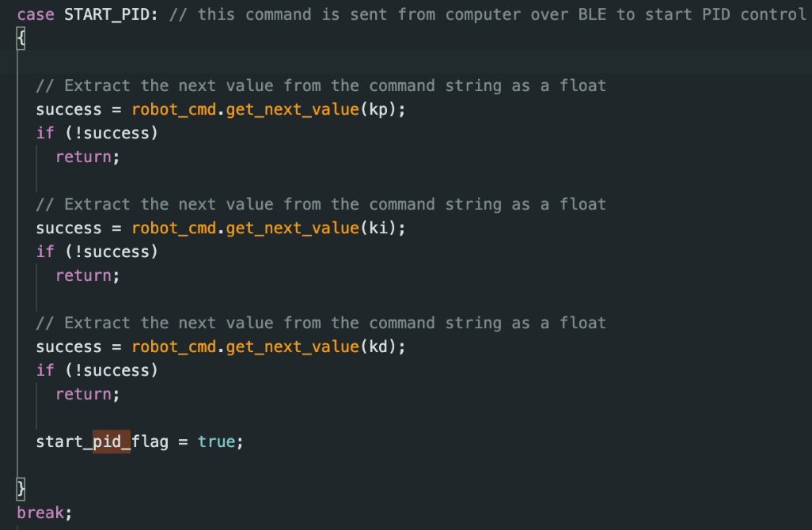The height and width of the screenshot is (530, 812).
Task: Click get_next_value on the ki line
Action: (292, 228)
